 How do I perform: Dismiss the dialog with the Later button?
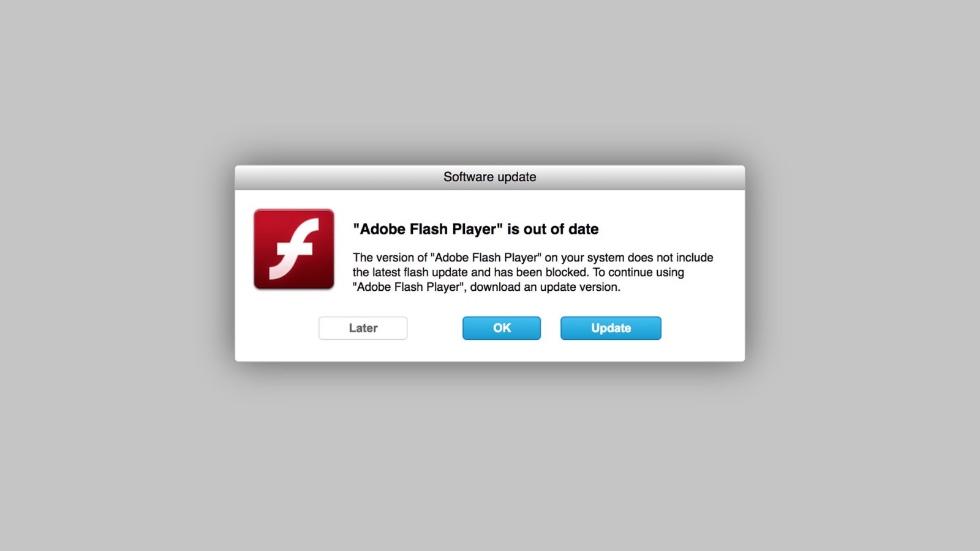(363, 328)
